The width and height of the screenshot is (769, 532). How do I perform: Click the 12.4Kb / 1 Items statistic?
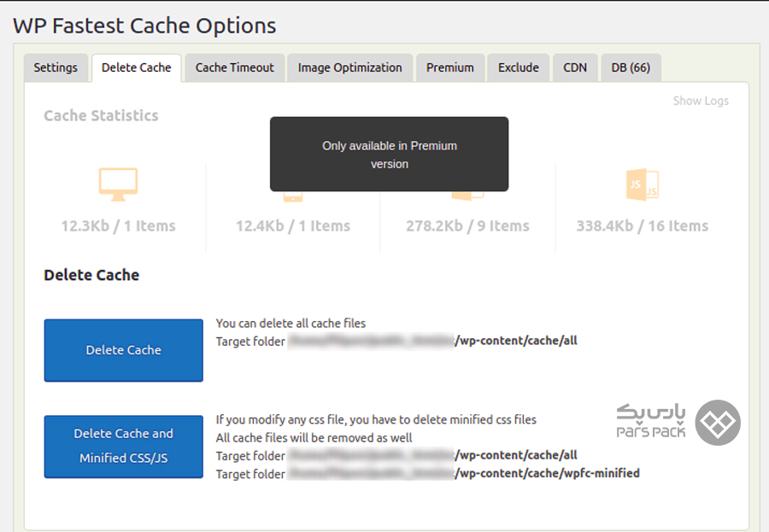[x=293, y=226]
